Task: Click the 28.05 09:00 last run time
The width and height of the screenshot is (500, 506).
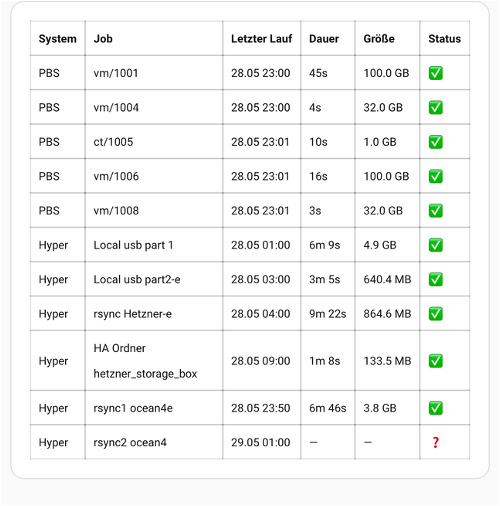Action: (260, 361)
